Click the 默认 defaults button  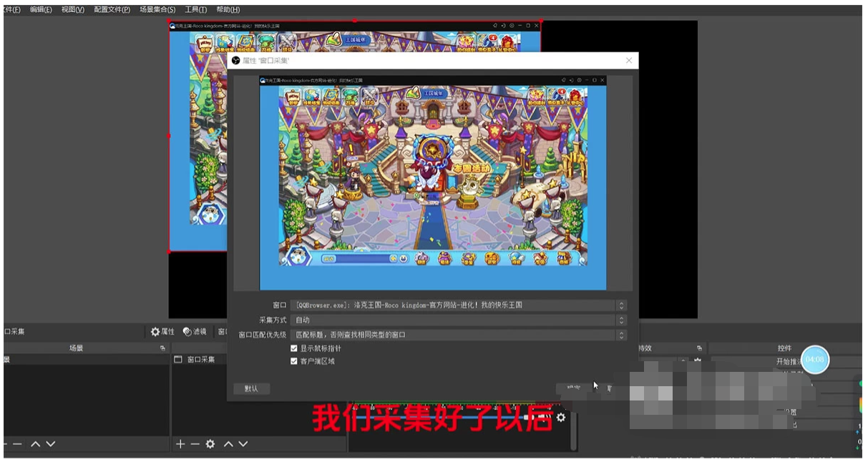click(x=251, y=388)
